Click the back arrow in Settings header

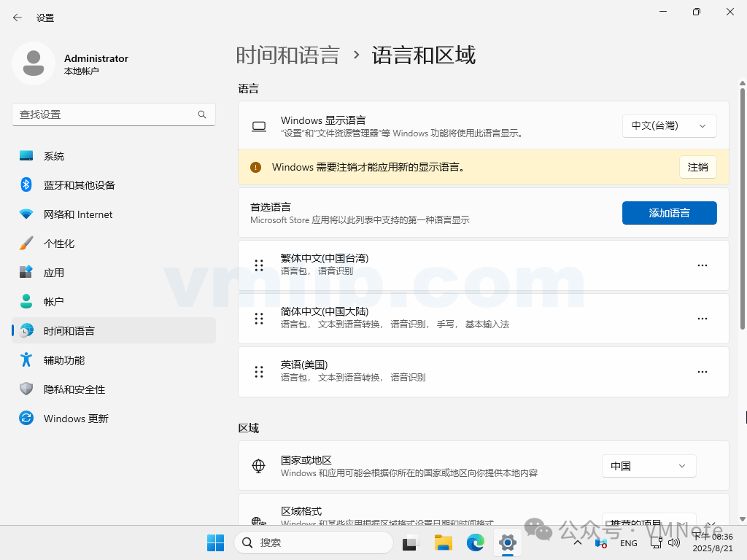pos(18,17)
